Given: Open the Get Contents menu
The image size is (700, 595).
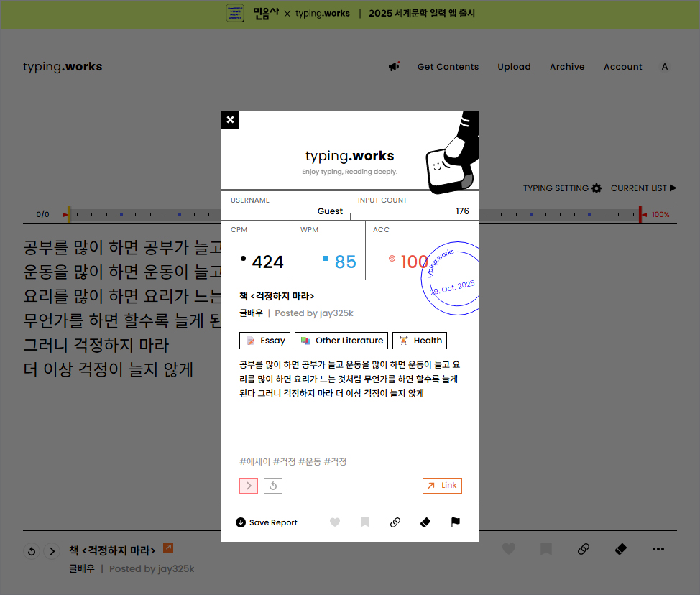Looking at the screenshot, I should 448,67.
